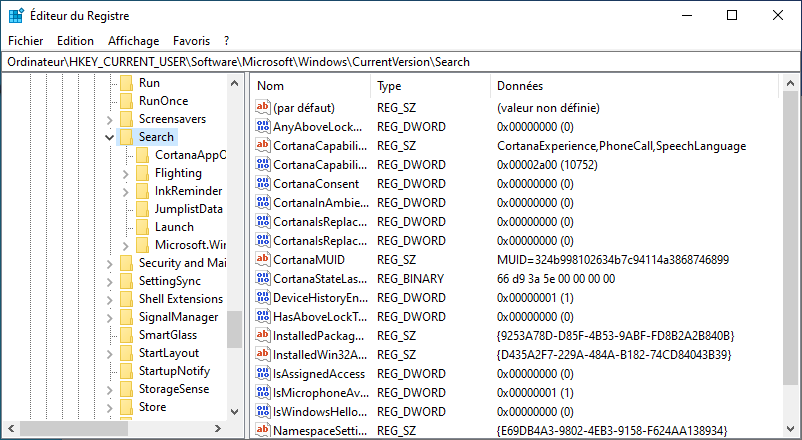The image size is (802, 440).
Task: Select the Flighting folder icon
Action: 143,173
